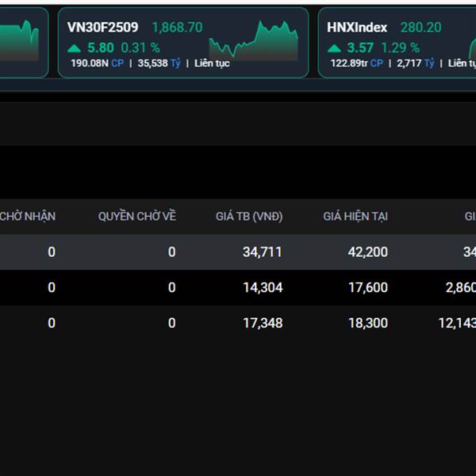
Task: Sort by CHỜ NHẬN column header
Action: point(28,217)
